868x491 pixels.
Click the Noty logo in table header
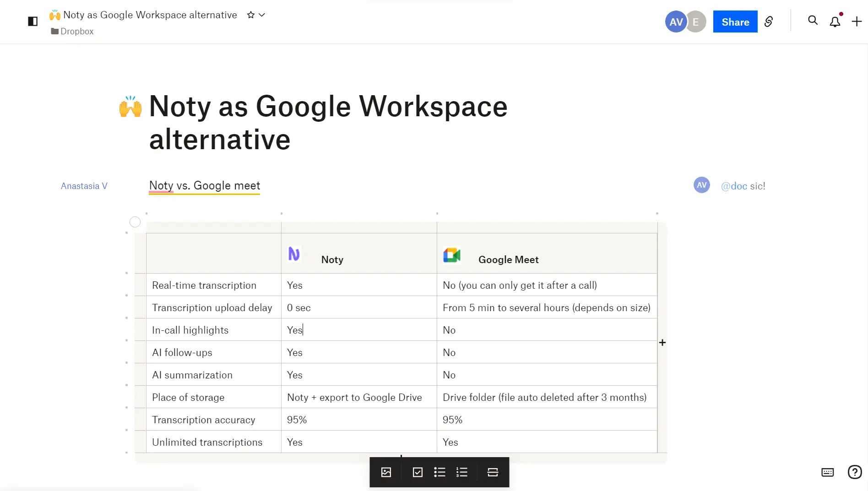(x=294, y=254)
